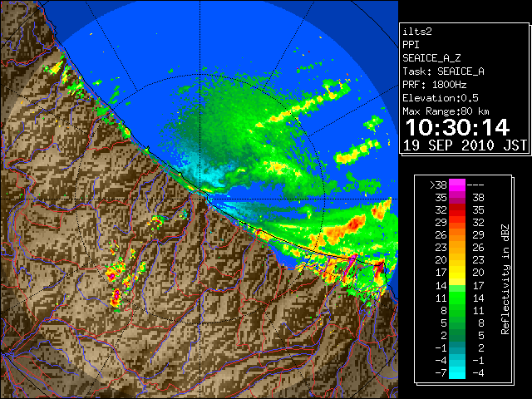This screenshot has height=399, width=532.
Task: Click the 'ilts2' site label
Action: pyautogui.click(x=417, y=32)
